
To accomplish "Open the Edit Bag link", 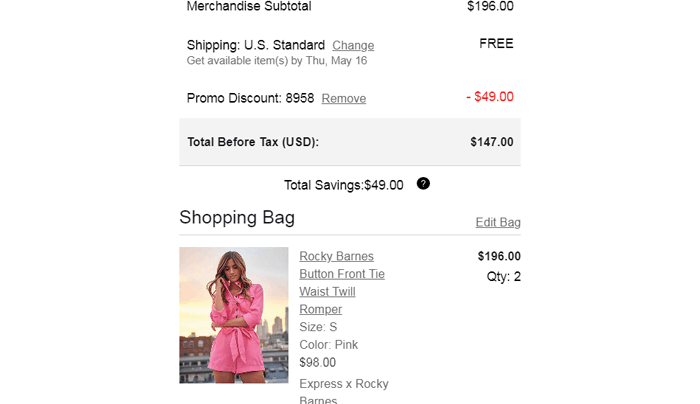I will (x=498, y=222).
